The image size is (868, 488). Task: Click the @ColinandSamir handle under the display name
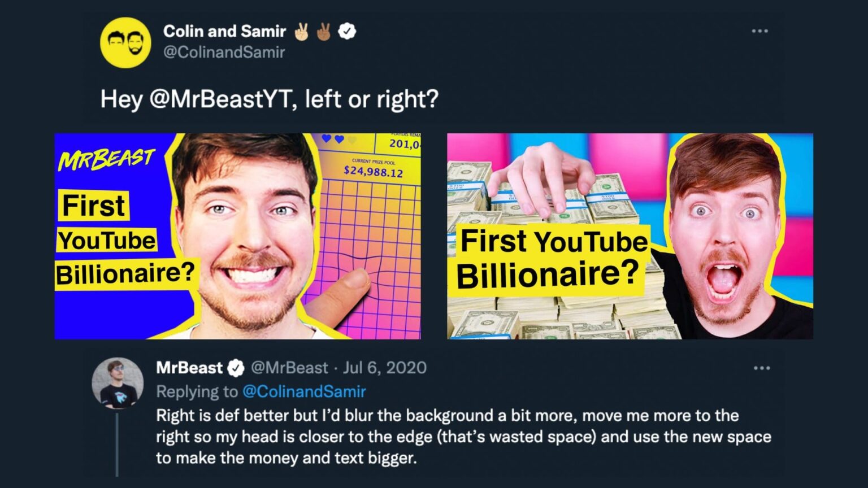[x=224, y=53]
